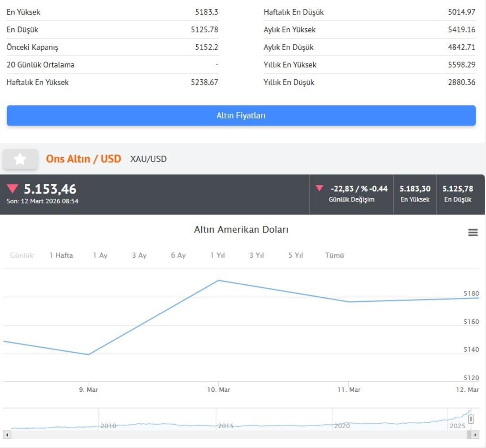The width and height of the screenshot is (486, 448).
Task: Click the daily change down-arrow icon
Action: click(319, 188)
